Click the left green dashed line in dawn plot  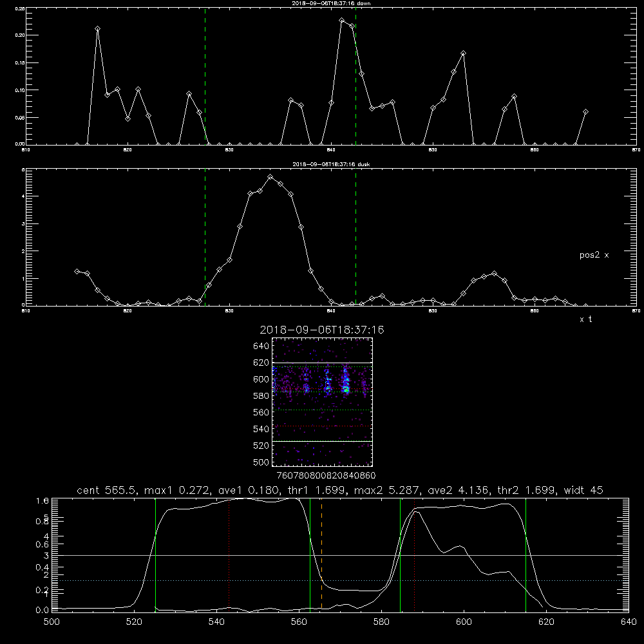click(x=205, y=76)
